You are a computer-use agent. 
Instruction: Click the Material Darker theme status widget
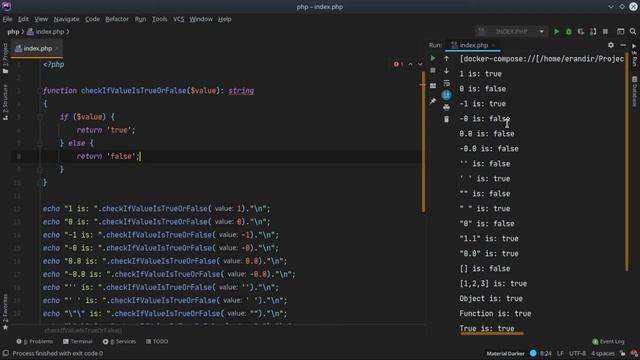(x=505, y=353)
